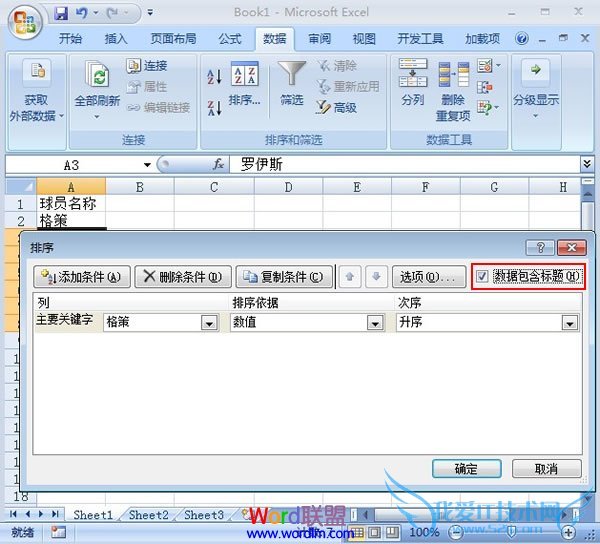Viewport: 600px width, 544px height.
Task: Switch to the 视图 ribbon tab
Action: pos(364,39)
